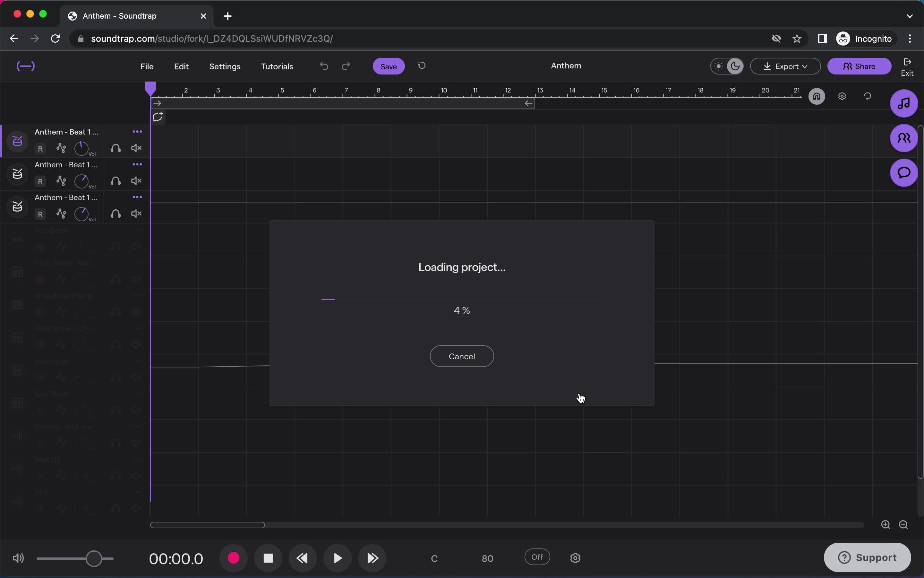This screenshot has width=924, height=578.
Task: Solo the second Anthem Beat track with headphones
Action: pyautogui.click(x=116, y=181)
